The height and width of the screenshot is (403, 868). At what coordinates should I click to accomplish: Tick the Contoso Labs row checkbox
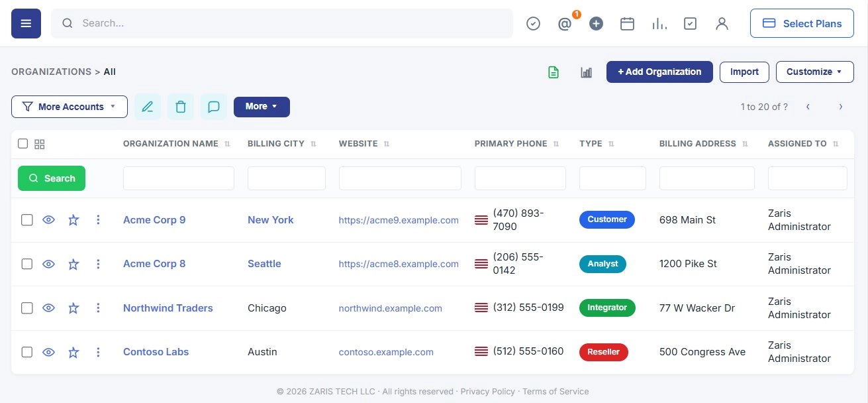(x=26, y=352)
